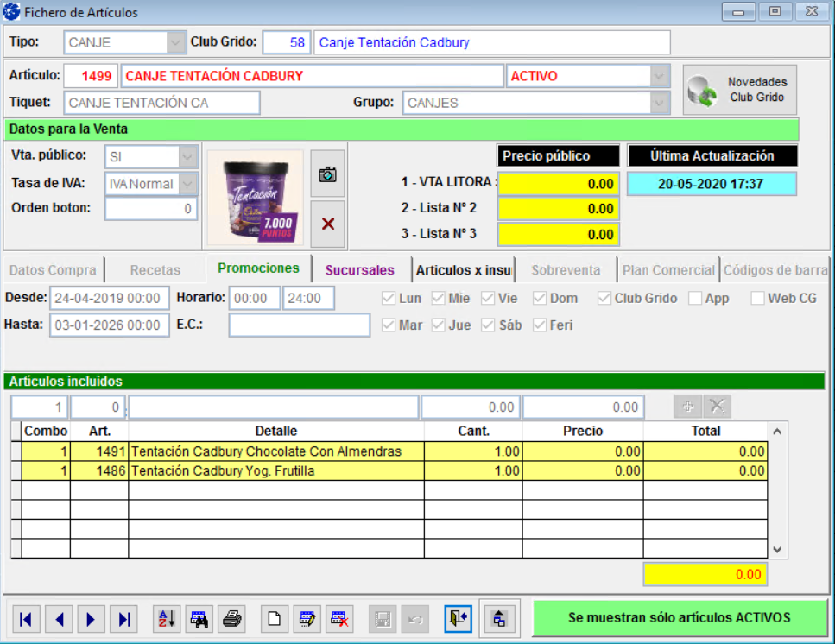This screenshot has width=835, height=644.
Task: Open the Articulos x insumo tab
Action: [x=464, y=270]
